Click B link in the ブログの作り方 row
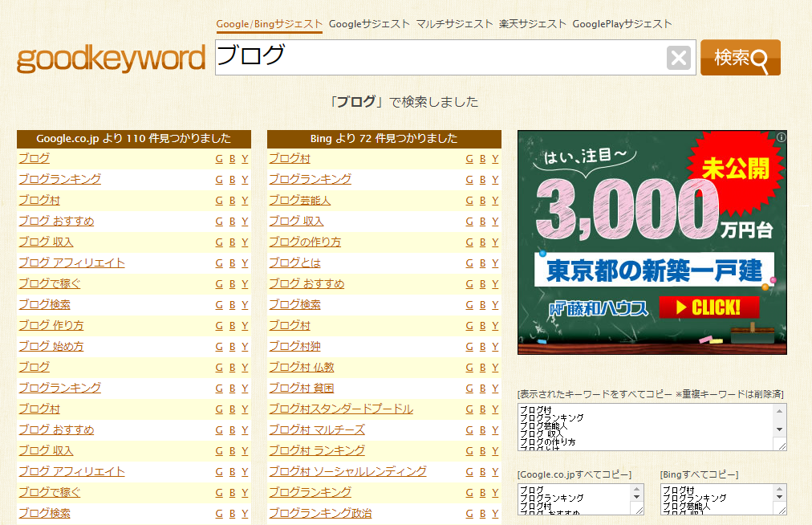Image resolution: width=812 pixels, height=525 pixels. pos(483,242)
